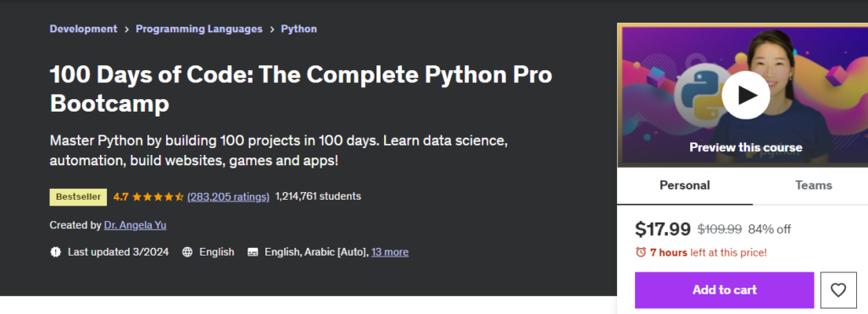
Task: Go to Programming Languages breadcrumb
Action: (199, 29)
